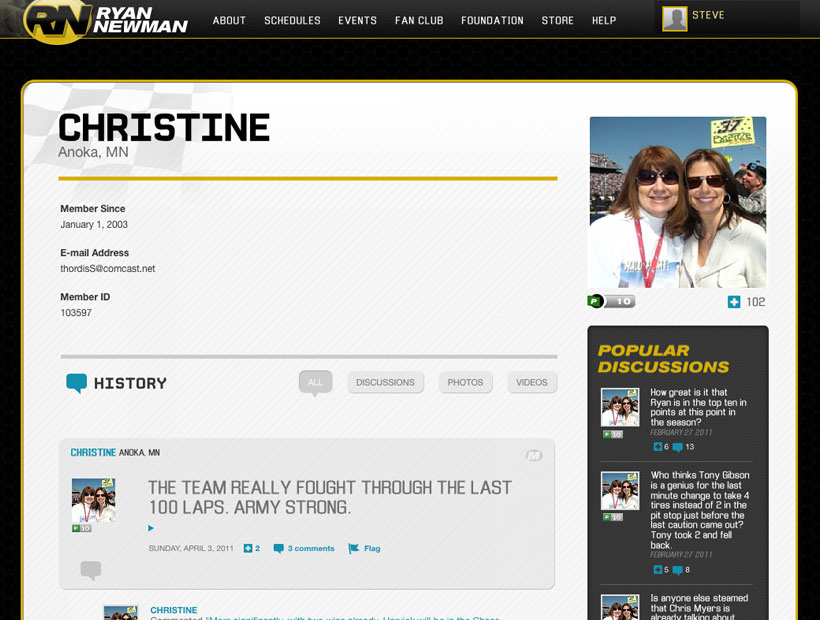This screenshot has height=620, width=820.
Task: Open the Events menu
Action: pos(357,20)
